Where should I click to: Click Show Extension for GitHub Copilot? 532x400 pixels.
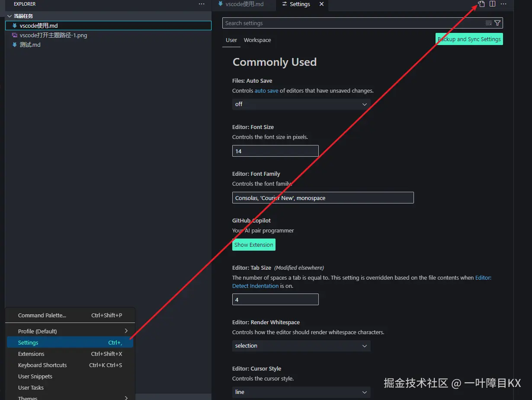pyautogui.click(x=253, y=245)
